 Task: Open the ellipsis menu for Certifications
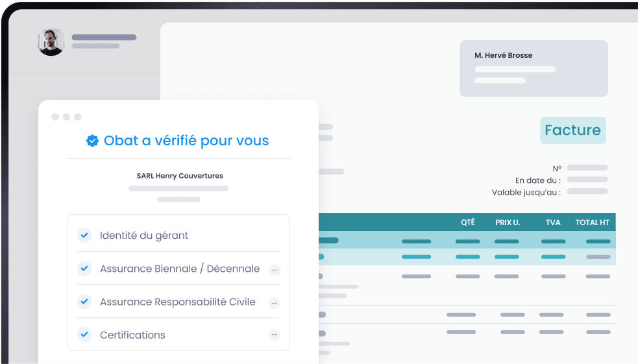pyautogui.click(x=275, y=335)
